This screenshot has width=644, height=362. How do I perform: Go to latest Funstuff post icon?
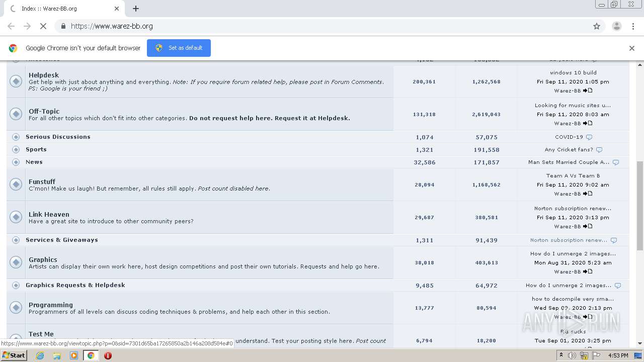588,194
